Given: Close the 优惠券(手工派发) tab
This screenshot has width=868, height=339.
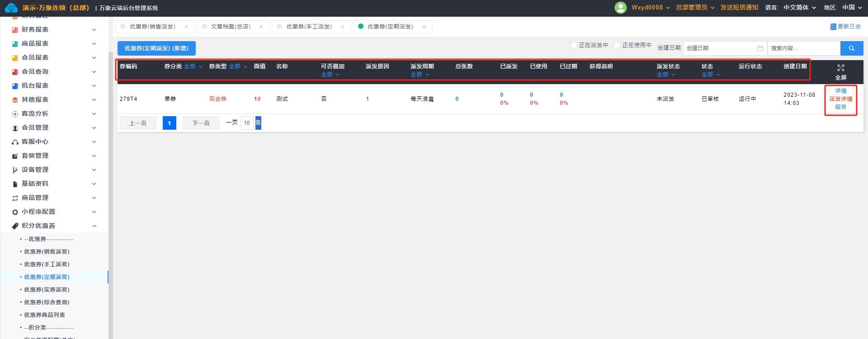Looking at the screenshot, I should pyautogui.click(x=343, y=27).
